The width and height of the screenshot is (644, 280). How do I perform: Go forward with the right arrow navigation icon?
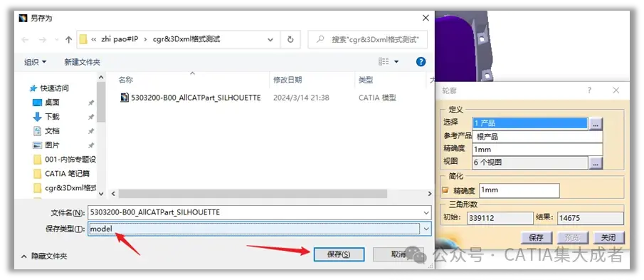click(x=42, y=39)
